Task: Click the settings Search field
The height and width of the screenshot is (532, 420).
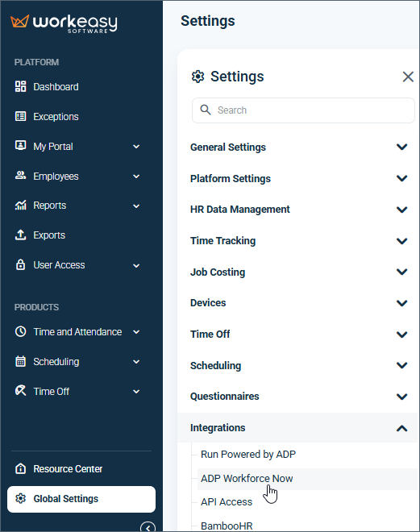Action: pyautogui.click(x=303, y=110)
